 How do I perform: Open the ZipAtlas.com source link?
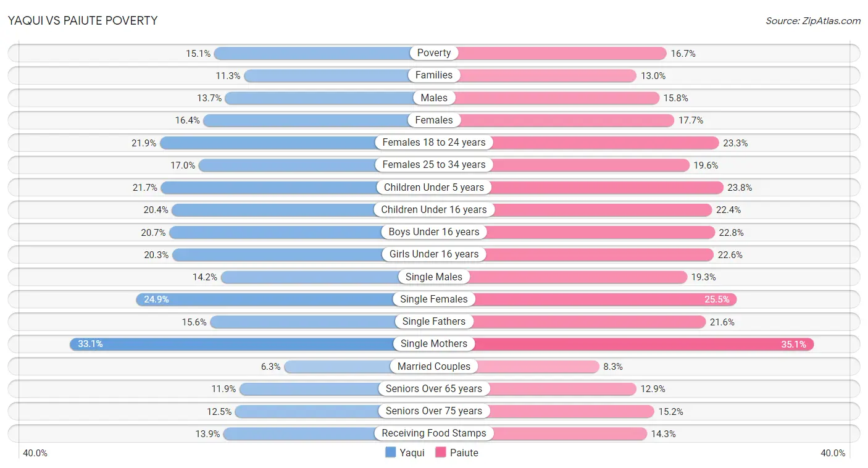coord(813,21)
